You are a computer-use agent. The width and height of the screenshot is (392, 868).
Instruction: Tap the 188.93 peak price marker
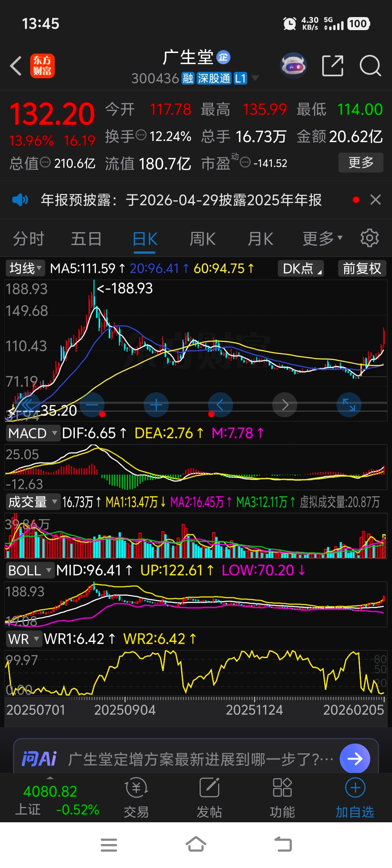click(124, 288)
